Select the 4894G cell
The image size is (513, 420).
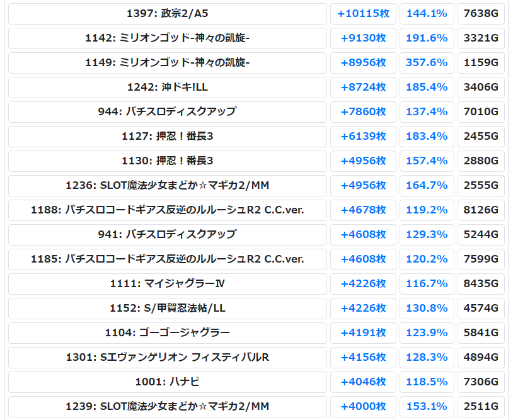click(481, 358)
